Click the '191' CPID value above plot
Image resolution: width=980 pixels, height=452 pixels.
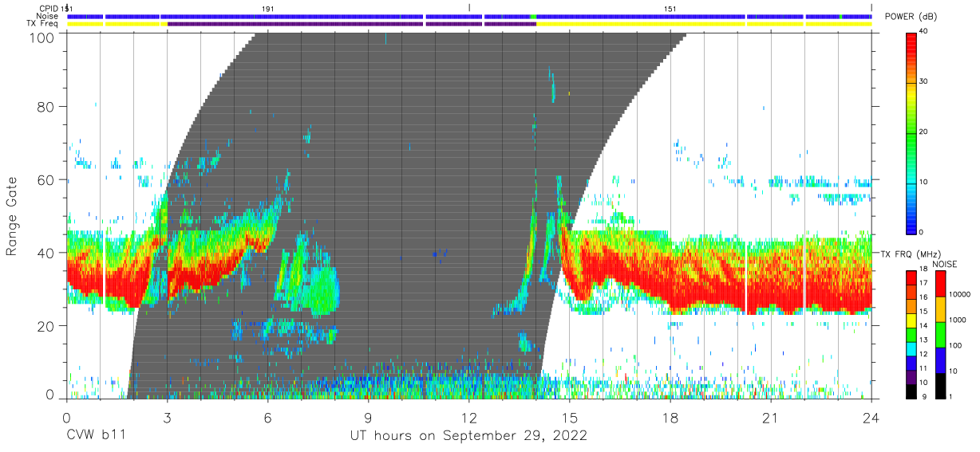[268, 8]
